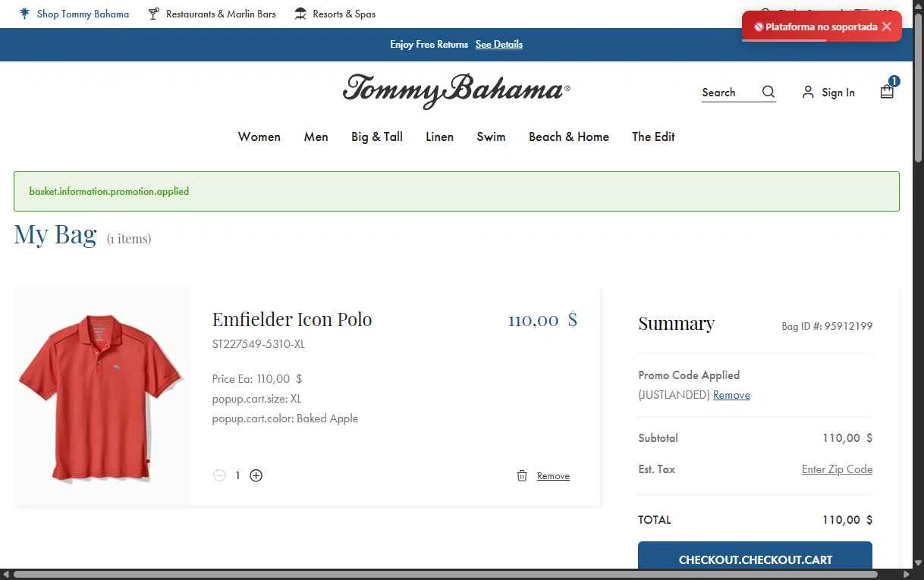Open Restaurants & Marlin Bars link
Image resolution: width=924 pixels, height=580 pixels.
click(221, 14)
